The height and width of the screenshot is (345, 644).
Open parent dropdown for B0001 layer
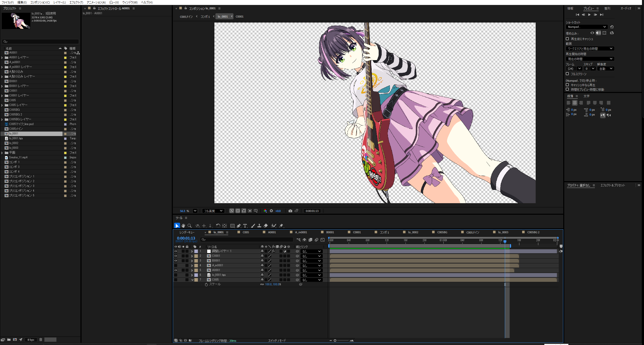pos(311,261)
